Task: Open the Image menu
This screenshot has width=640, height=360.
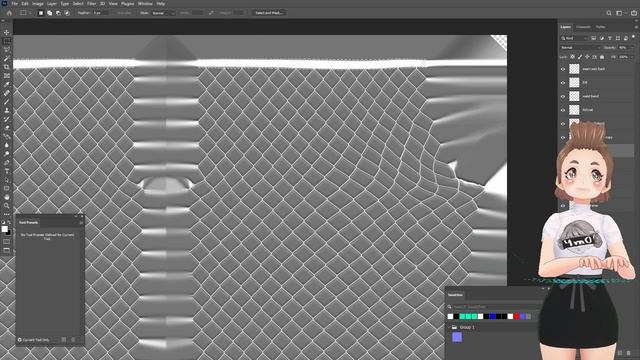Action: coord(38,4)
